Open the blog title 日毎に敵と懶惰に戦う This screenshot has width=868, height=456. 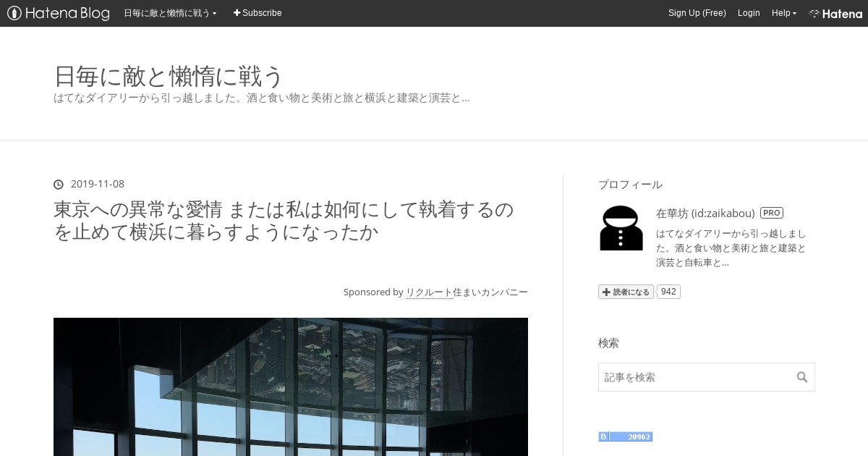169,76
